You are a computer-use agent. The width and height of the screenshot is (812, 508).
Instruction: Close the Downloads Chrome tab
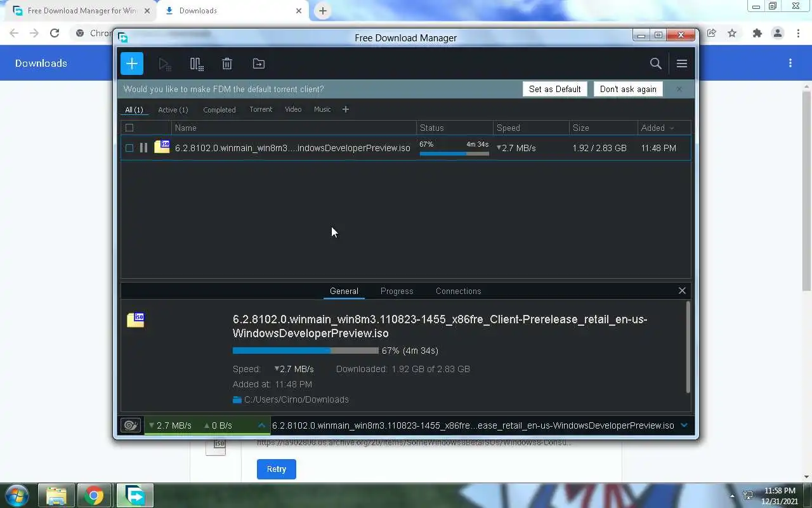point(299,11)
